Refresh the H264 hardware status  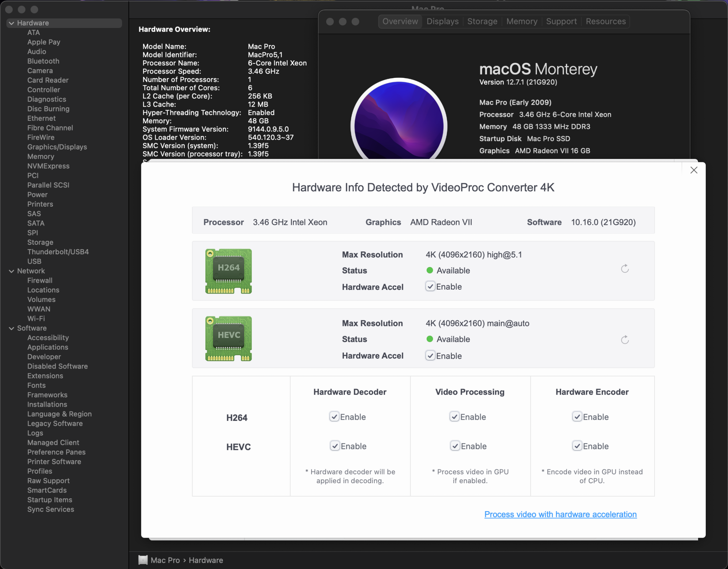625,269
